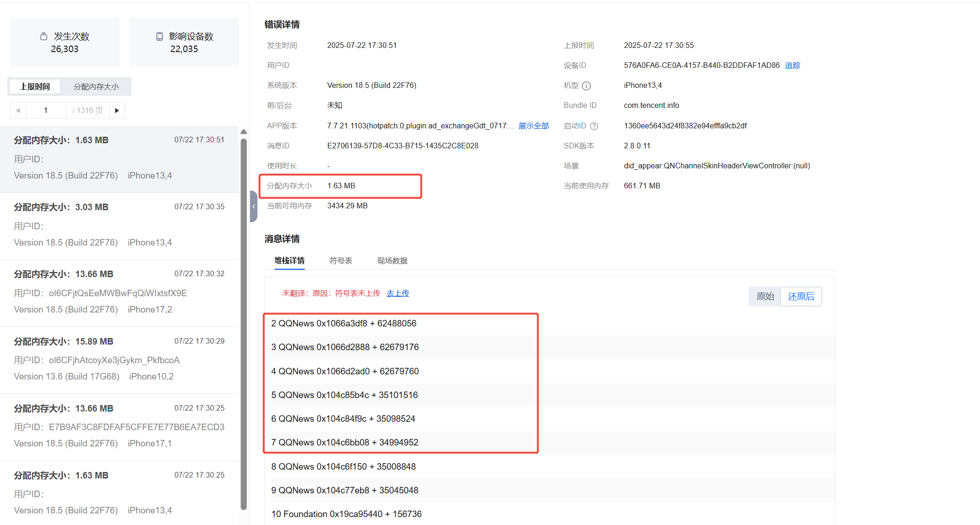980x525 pixels.
Task: Select 上报时间 sort option
Action: tap(35, 86)
